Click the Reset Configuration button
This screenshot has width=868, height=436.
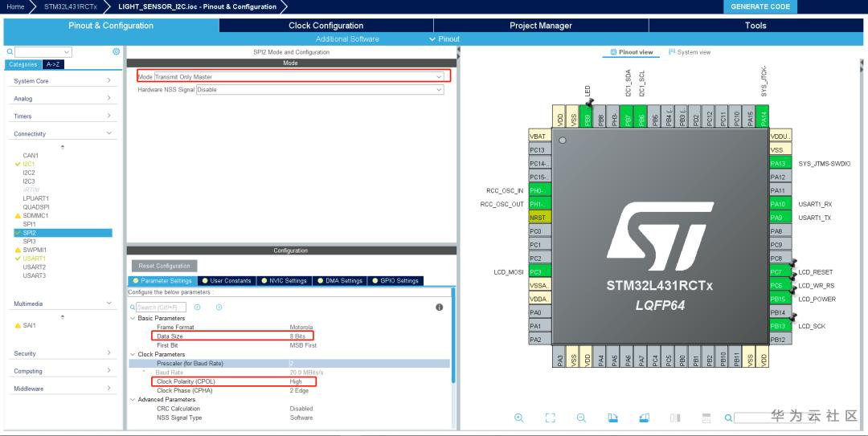click(x=165, y=266)
